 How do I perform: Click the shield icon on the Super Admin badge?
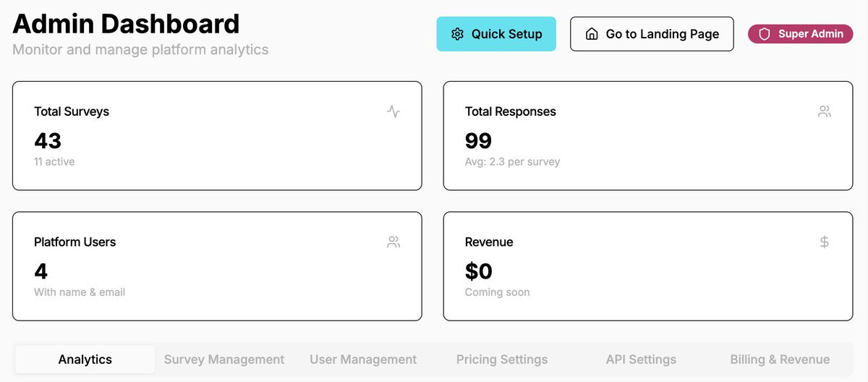click(765, 34)
